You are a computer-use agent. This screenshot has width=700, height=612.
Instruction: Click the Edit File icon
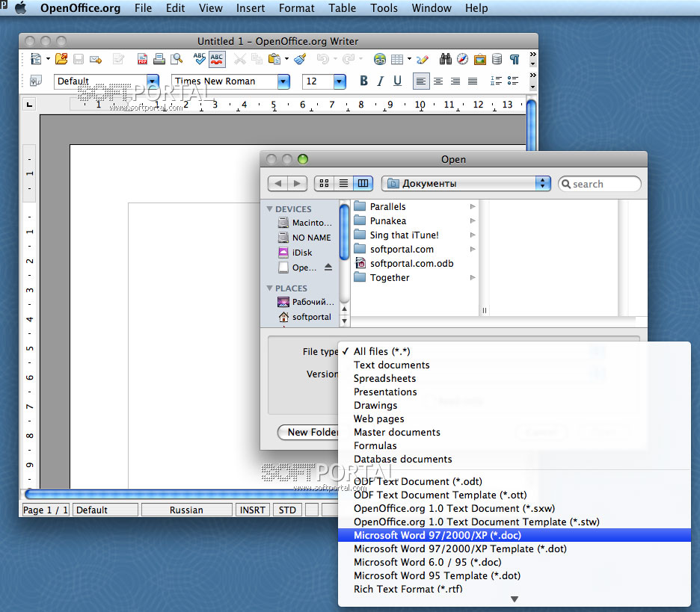pyautogui.click(x=118, y=59)
